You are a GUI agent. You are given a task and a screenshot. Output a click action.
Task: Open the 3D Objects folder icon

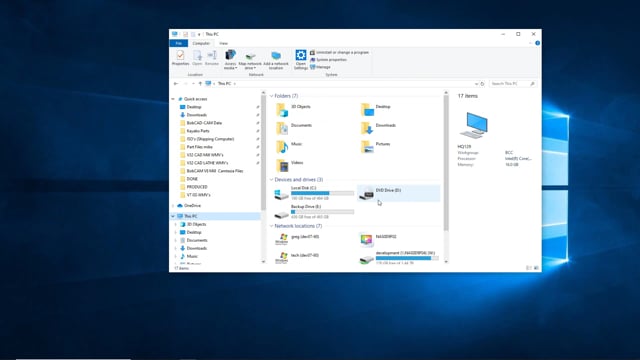[282, 110]
